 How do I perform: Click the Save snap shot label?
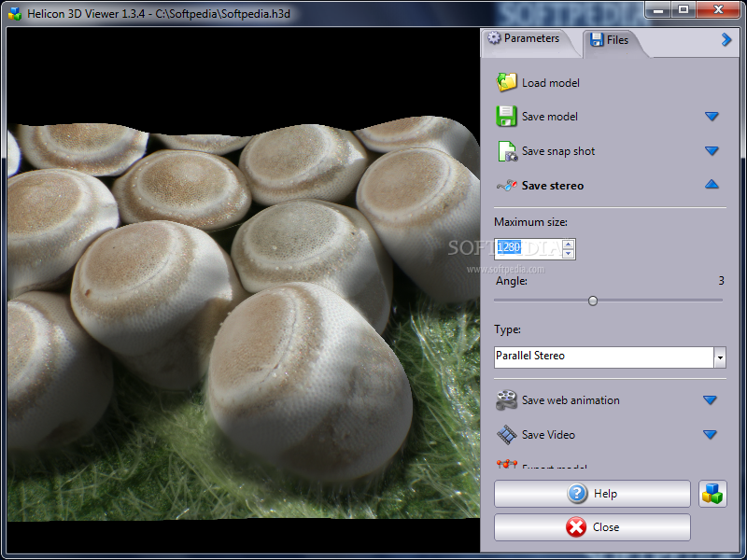558,151
